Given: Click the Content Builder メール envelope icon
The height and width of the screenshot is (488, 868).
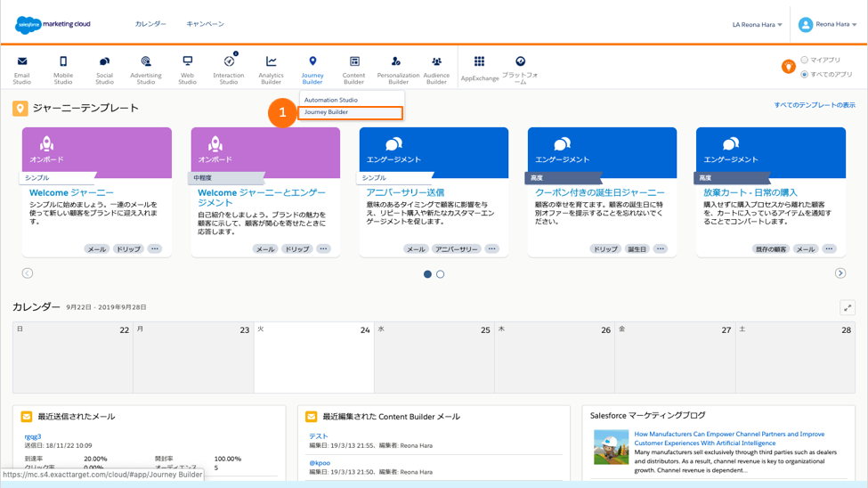Looking at the screenshot, I should (x=311, y=417).
